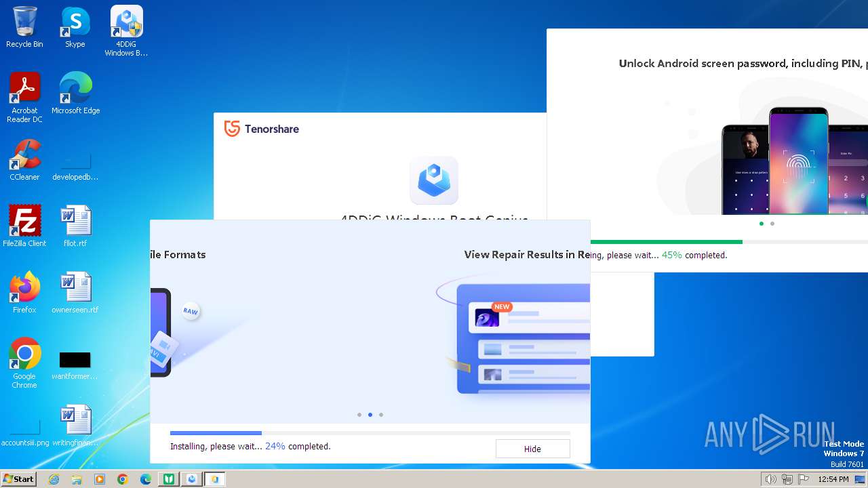Viewport: 868px width, 488px height.
Task: Open Acrobat Reader DC shortcut
Action: tap(24, 98)
